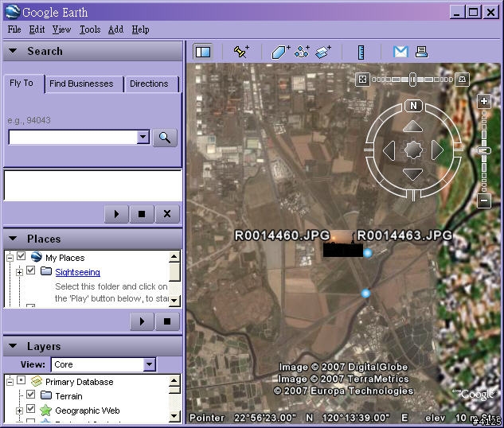
Task: Toggle the My Places checkbox
Action: coord(21,256)
